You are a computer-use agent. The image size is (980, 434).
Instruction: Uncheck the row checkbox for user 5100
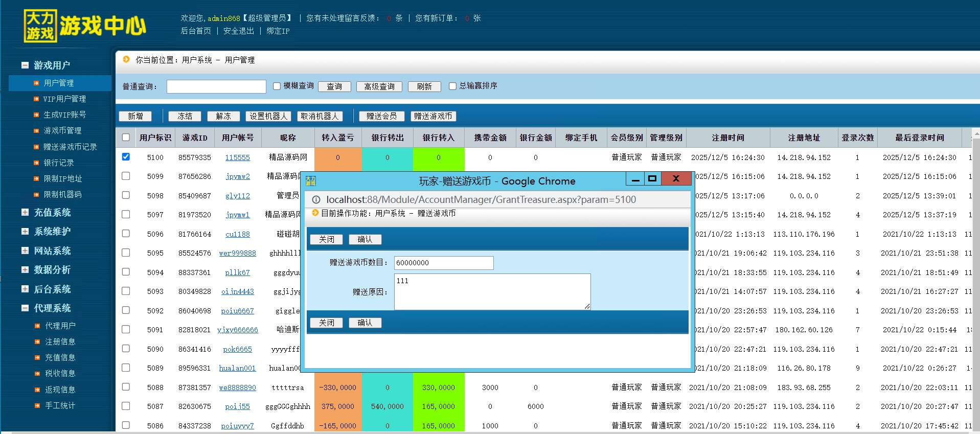[x=126, y=157]
